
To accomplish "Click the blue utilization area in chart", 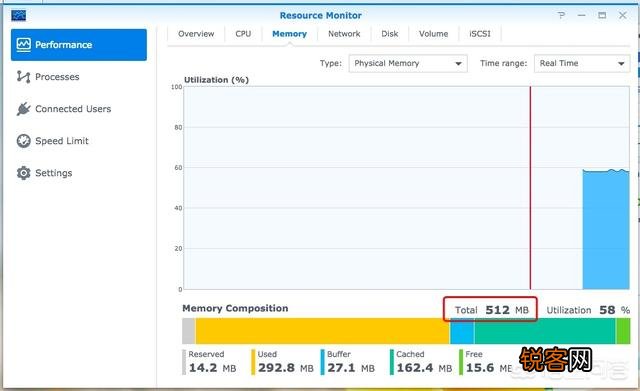I will point(606,230).
